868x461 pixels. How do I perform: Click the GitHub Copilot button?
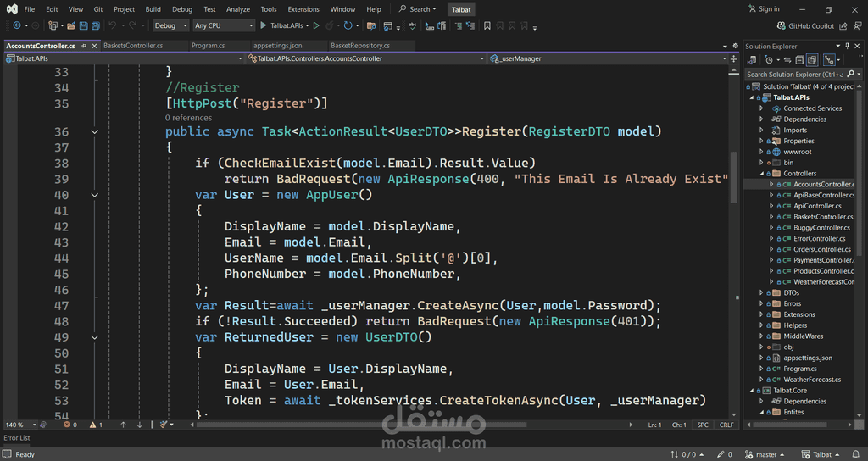(805, 26)
